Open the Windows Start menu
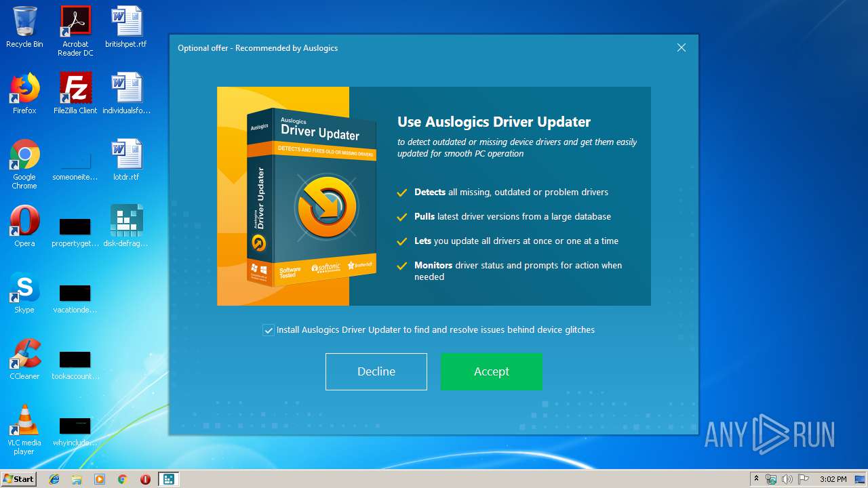The height and width of the screenshot is (488, 868). [18, 479]
